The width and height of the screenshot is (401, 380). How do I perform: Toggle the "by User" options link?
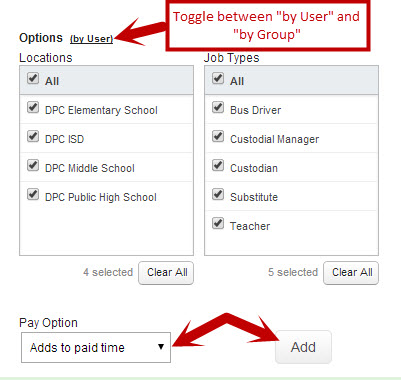click(x=91, y=39)
